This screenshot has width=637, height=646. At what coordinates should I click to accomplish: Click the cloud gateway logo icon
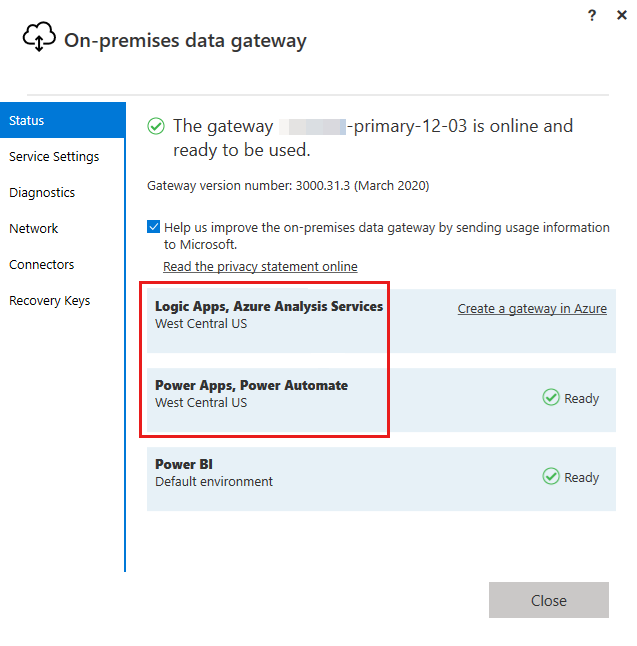tap(38, 38)
